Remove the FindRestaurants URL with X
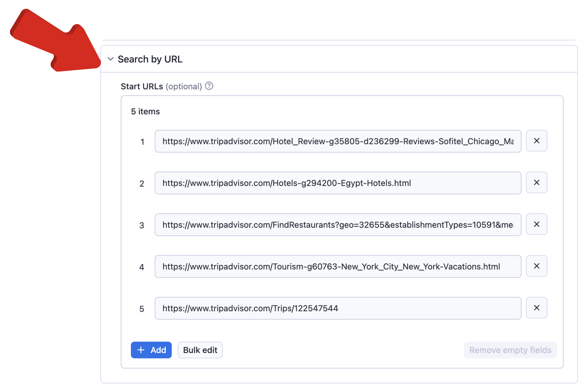The image size is (587, 392). pyautogui.click(x=536, y=224)
